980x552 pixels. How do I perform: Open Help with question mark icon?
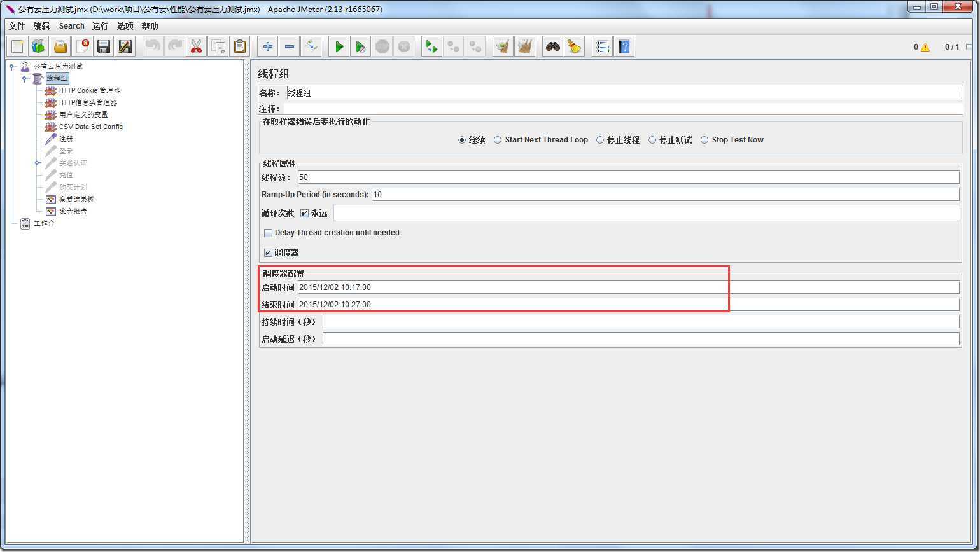point(624,46)
